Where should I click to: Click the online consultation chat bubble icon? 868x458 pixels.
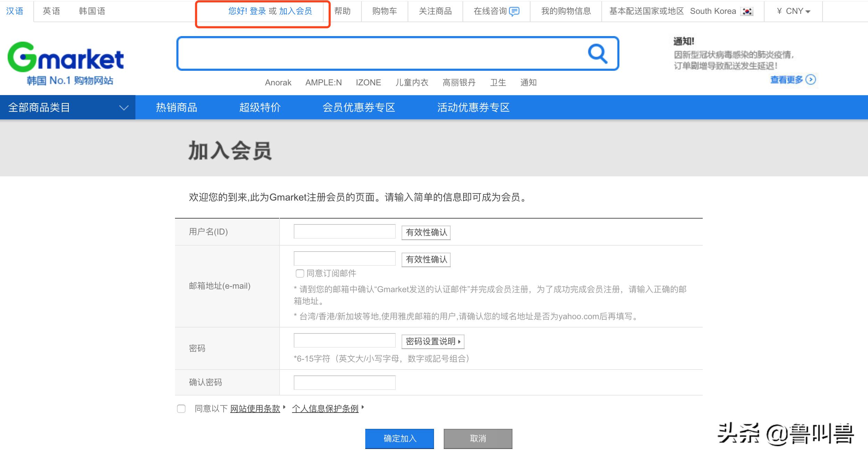514,11
